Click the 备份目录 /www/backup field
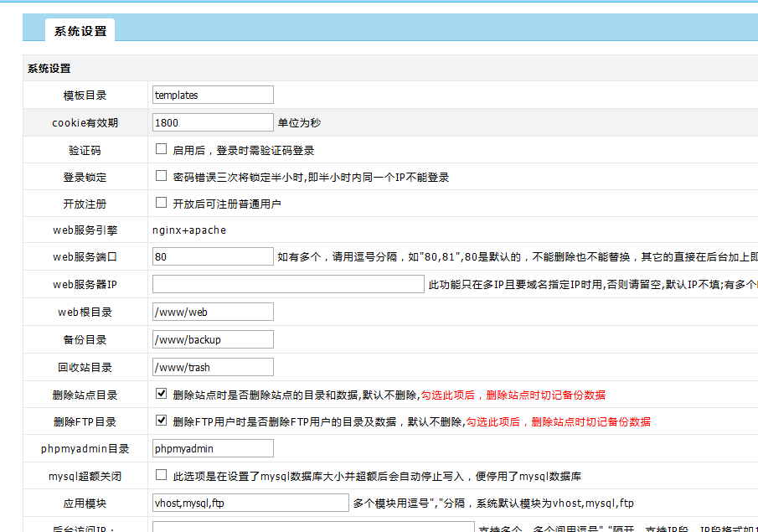Viewport: 758px width, 532px height. point(213,339)
